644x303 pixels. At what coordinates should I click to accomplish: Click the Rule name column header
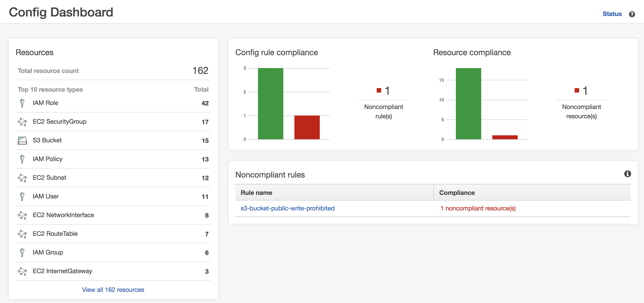[x=256, y=193]
